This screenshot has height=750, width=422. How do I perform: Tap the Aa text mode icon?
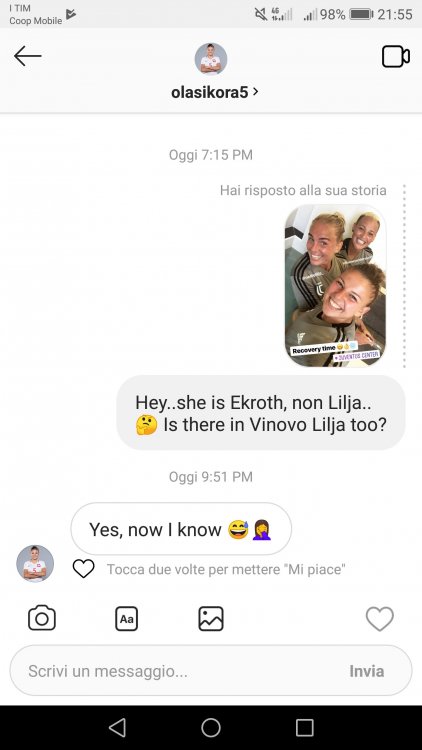click(126, 619)
